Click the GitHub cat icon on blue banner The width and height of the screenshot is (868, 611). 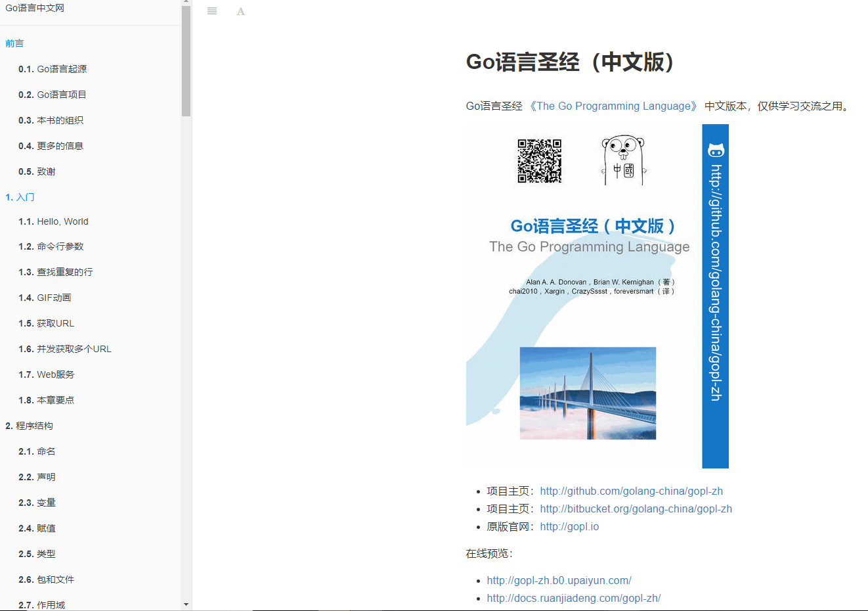(x=716, y=150)
